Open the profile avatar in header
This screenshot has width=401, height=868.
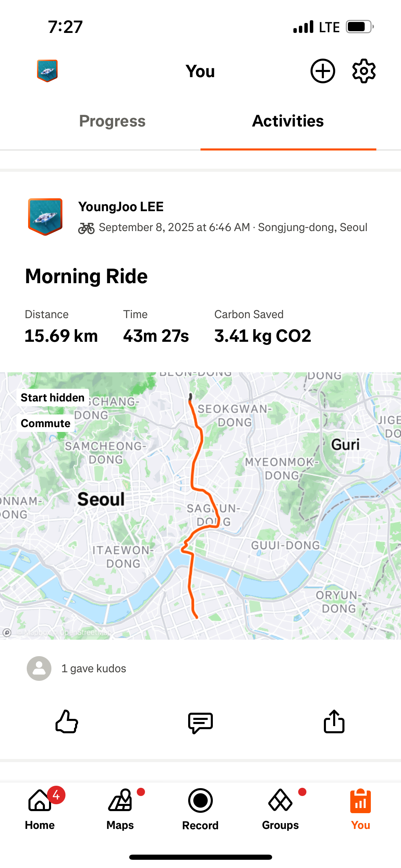[47, 71]
